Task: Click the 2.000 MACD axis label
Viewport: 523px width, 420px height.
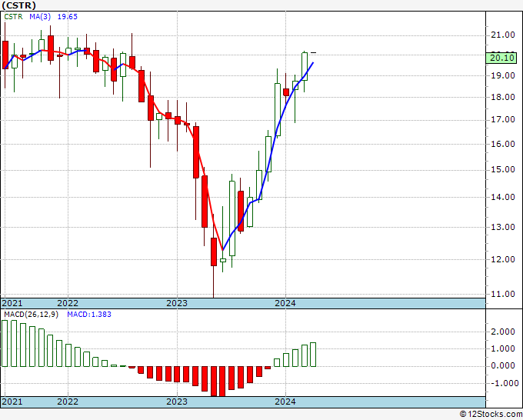Action: (502, 332)
